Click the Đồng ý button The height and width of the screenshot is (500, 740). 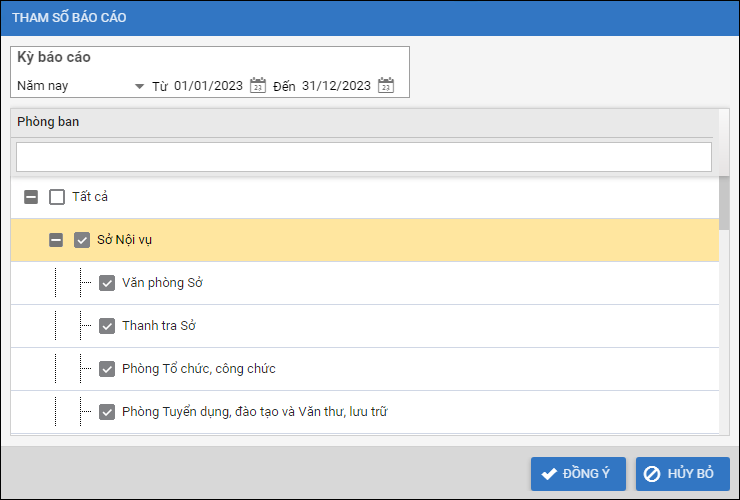tap(578, 474)
